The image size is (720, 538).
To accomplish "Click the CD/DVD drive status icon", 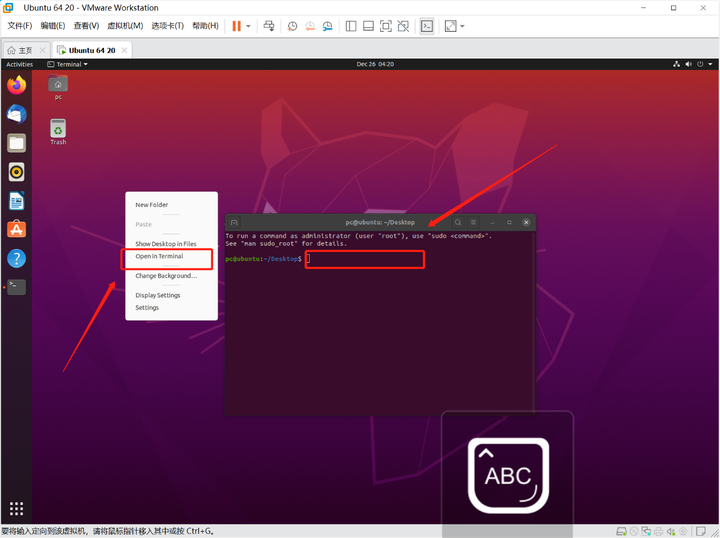I will [x=634, y=532].
